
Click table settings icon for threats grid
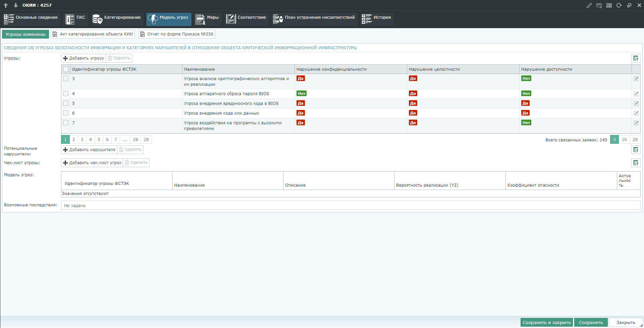636,58
